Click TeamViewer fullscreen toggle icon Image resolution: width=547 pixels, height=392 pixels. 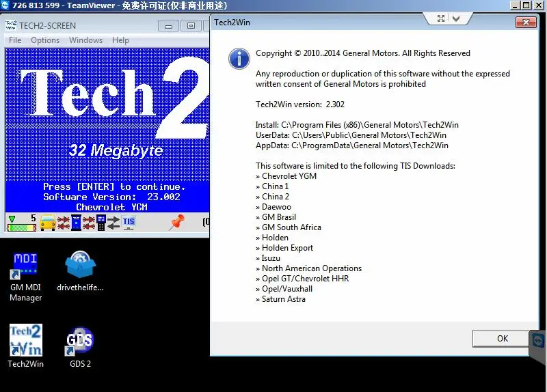click(x=441, y=18)
